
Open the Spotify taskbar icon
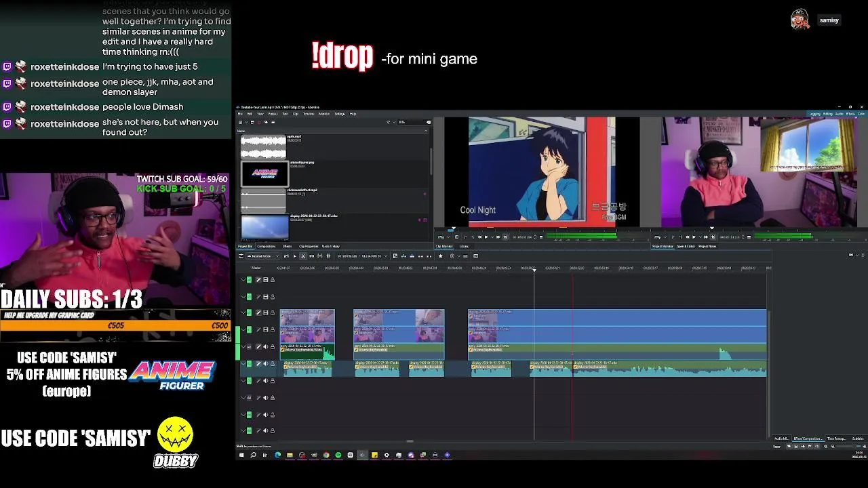point(338,455)
